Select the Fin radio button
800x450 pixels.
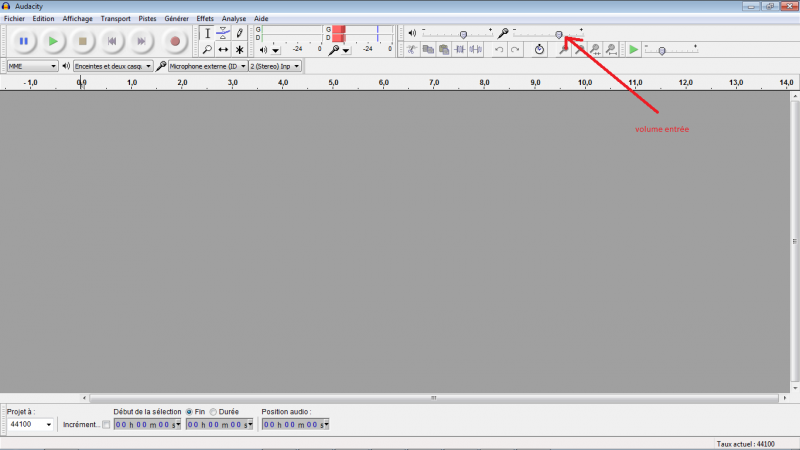(189, 412)
